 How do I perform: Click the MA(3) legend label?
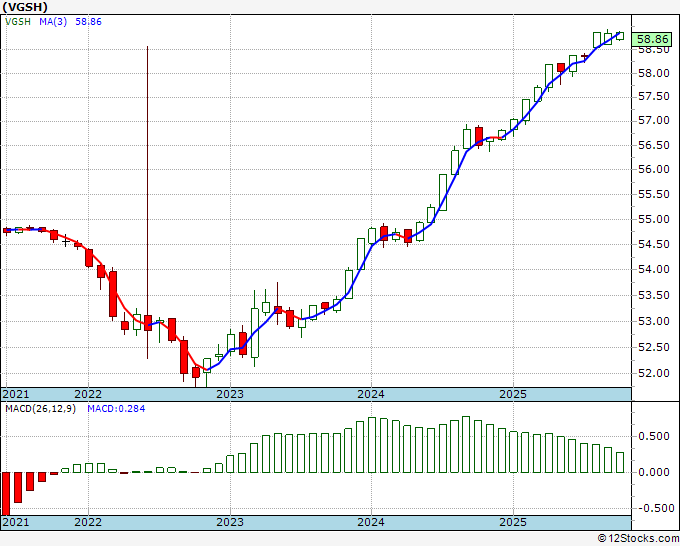click(x=53, y=22)
